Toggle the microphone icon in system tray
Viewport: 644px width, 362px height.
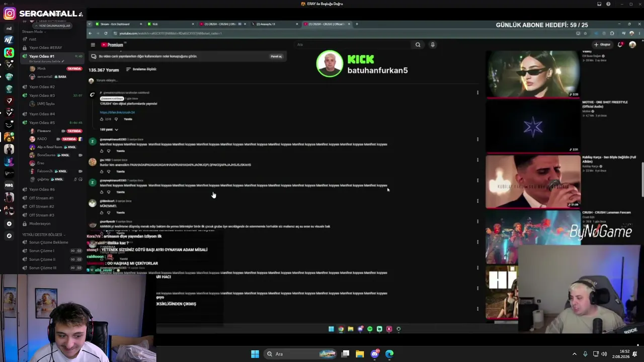click(585, 354)
